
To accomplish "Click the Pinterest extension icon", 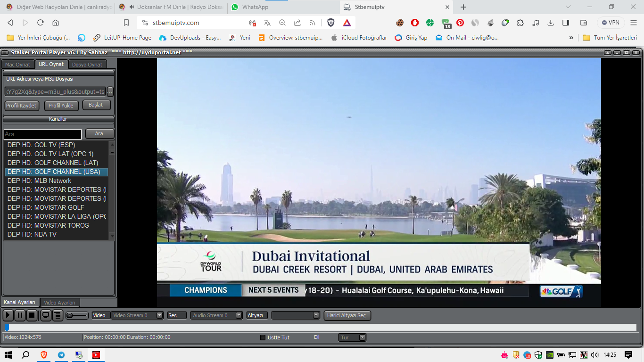I will [460, 23].
